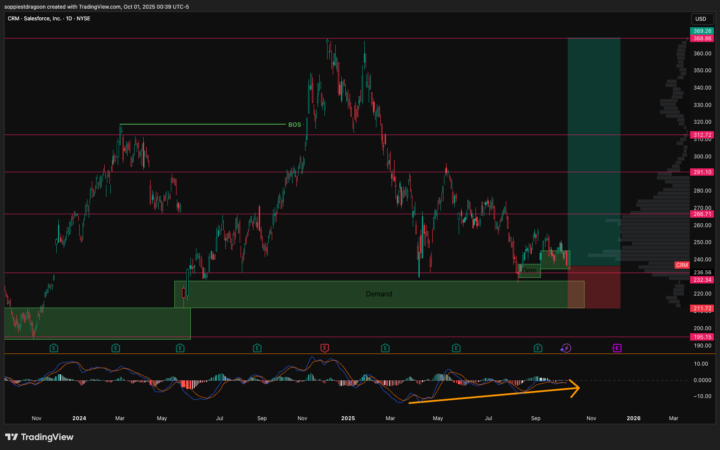
Task: Select the green profit target zone
Action: coord(594,150)
